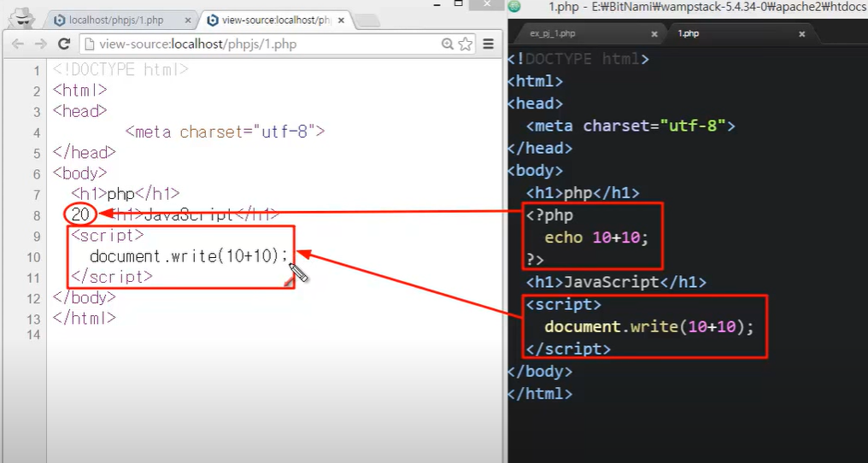
Task: Close the localhost/phpjs/1.php browser tab
Action: click(188, 21)
